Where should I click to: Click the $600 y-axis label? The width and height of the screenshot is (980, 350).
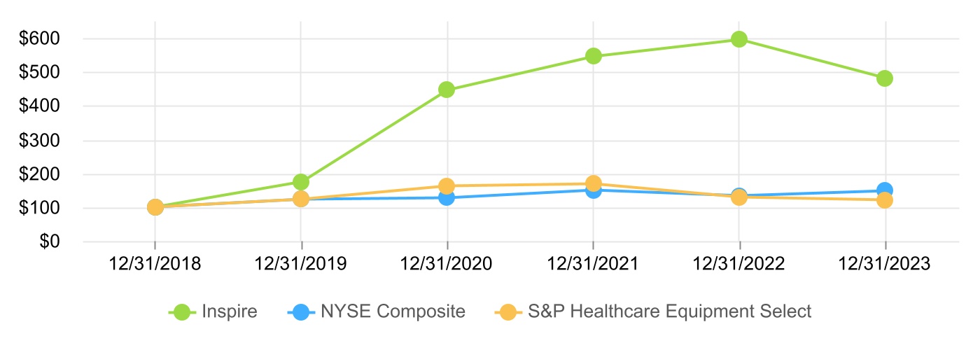(39, 38)
